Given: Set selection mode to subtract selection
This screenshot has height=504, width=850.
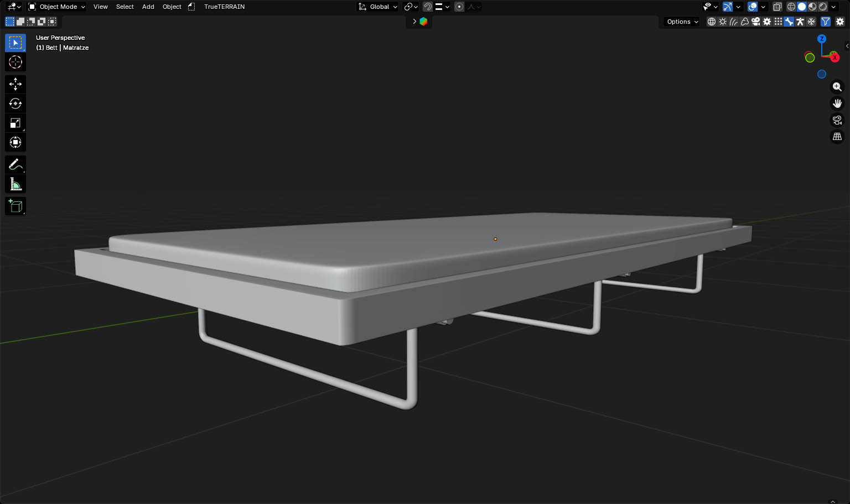Looking at the screenshot, I should 31,22.
